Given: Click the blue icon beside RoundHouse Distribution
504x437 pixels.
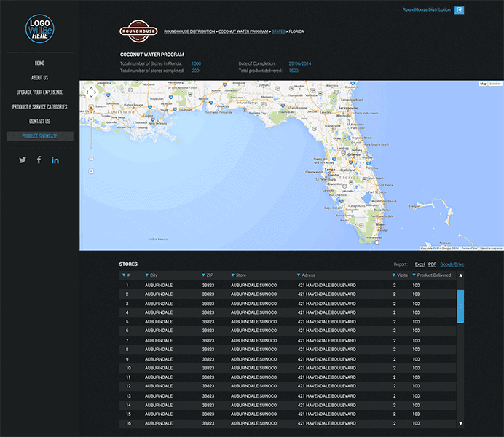Looking at the screenshot, I should 460,10.
